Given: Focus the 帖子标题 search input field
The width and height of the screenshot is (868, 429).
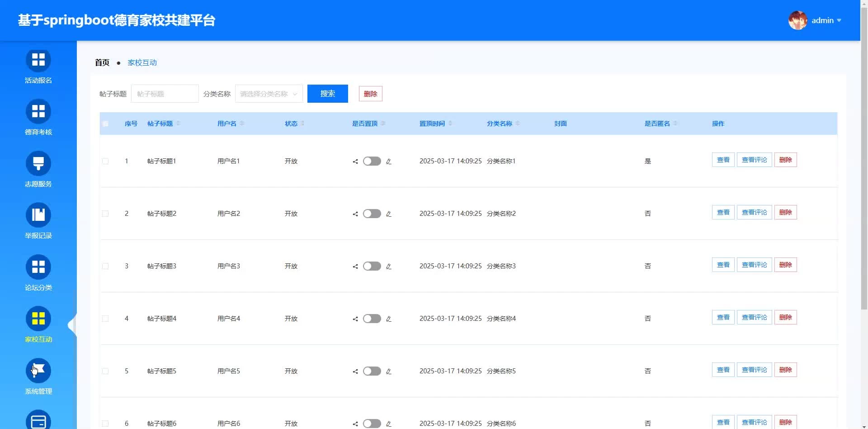Looking at the screenshot, I should 165,94.
